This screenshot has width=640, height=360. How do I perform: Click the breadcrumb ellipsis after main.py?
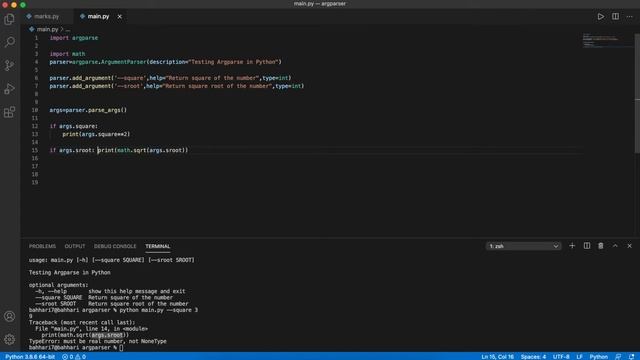[68, 29]
